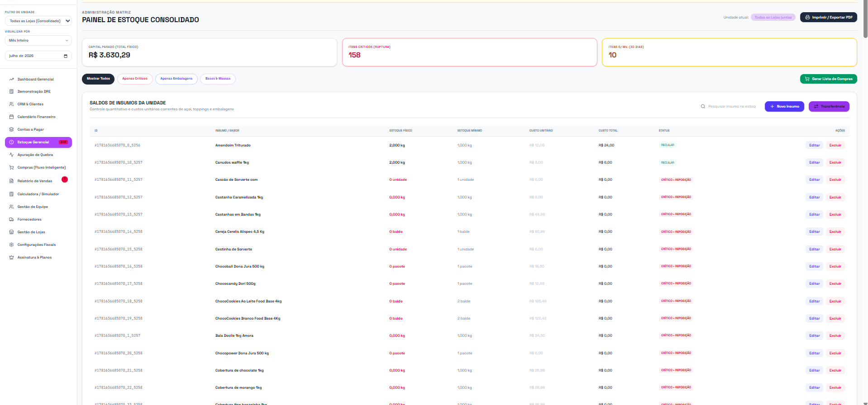Open the calendar picker icon for julho de 2026
Viewport: 868px width, 405px height.
click(x=66, y=56)
